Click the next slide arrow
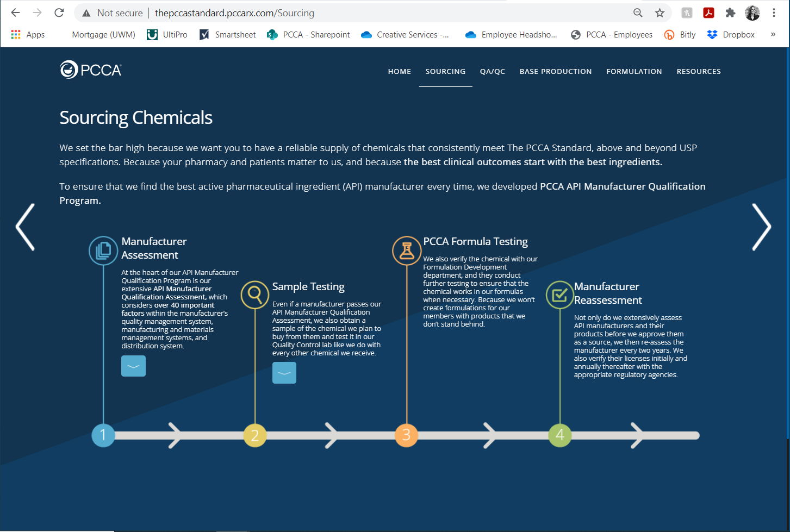This screenshot has width=790, height=532. [x=761, y=227]
